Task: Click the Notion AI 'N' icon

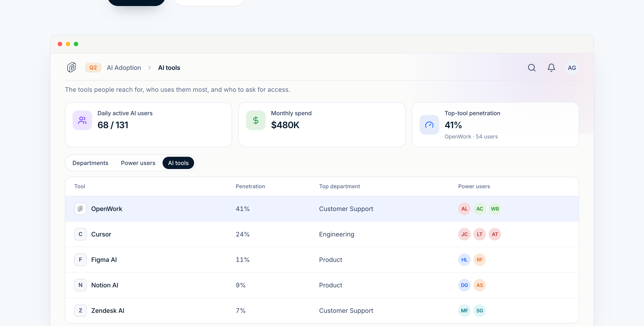Action: click(x=80, y=285)
